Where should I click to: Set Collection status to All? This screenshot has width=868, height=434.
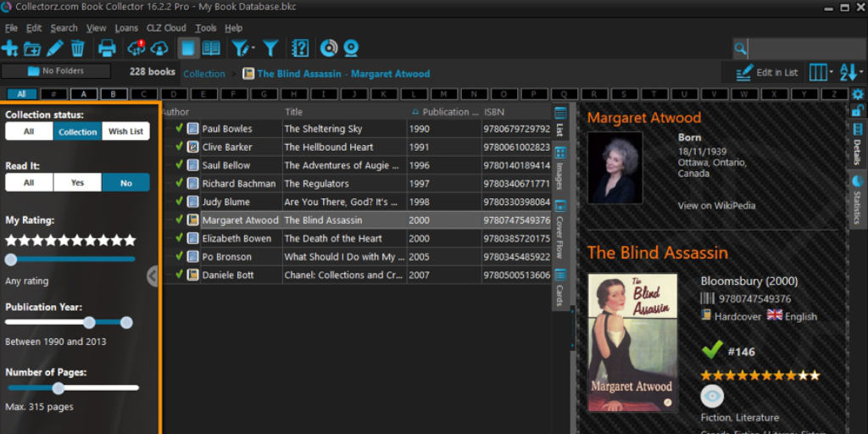click(x=29, y=131)
